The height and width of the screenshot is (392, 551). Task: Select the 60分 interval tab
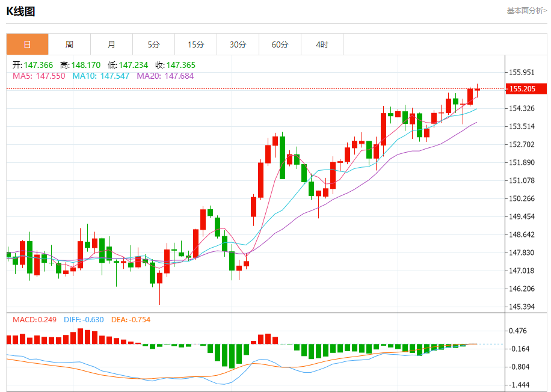[x=280, y=44]
